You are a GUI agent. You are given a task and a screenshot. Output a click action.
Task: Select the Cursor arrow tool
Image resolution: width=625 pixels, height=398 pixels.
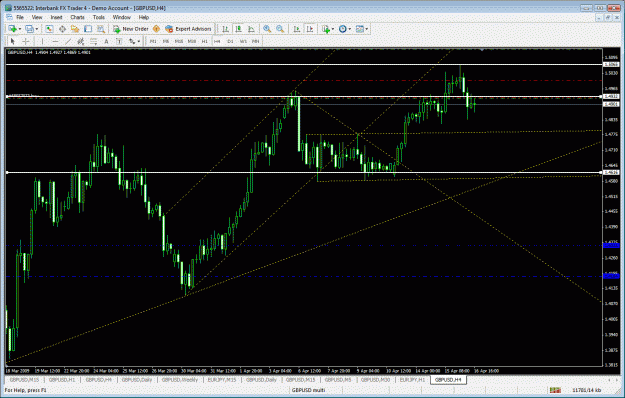point(12,41)
